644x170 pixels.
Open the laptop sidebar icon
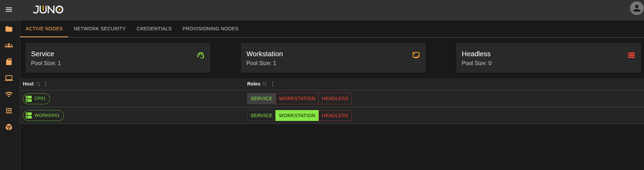point(9,78)
